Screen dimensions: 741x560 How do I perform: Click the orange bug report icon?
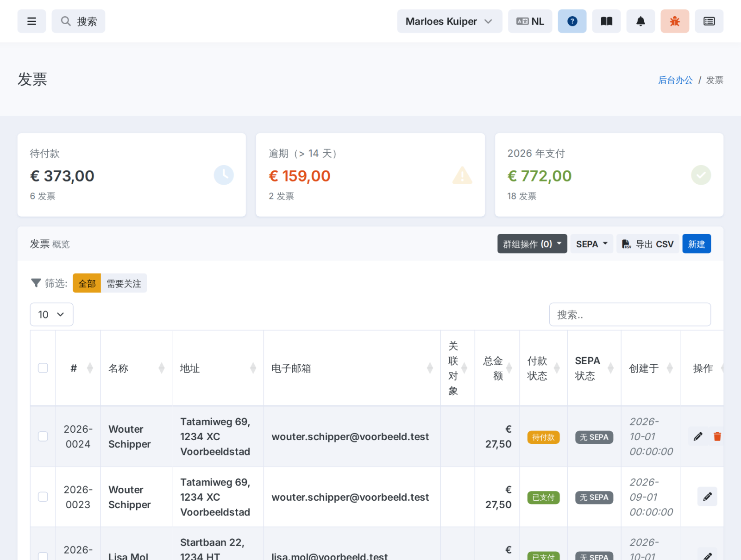tap(675, 21)
